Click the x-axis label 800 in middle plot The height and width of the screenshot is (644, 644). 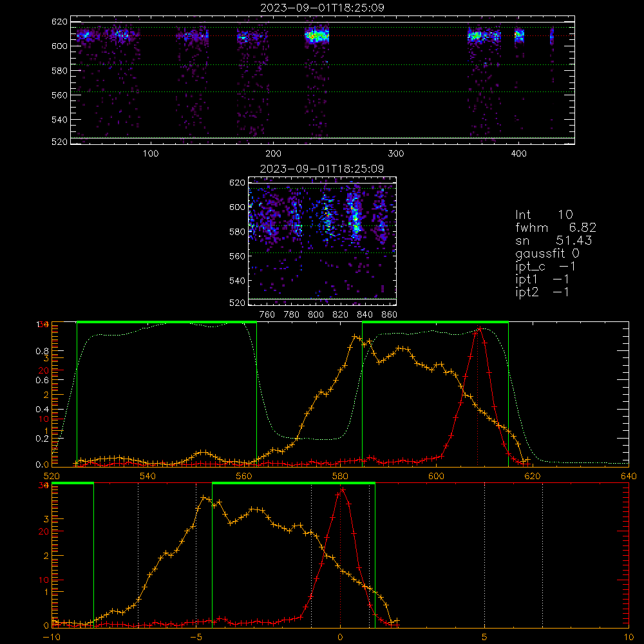316,315
